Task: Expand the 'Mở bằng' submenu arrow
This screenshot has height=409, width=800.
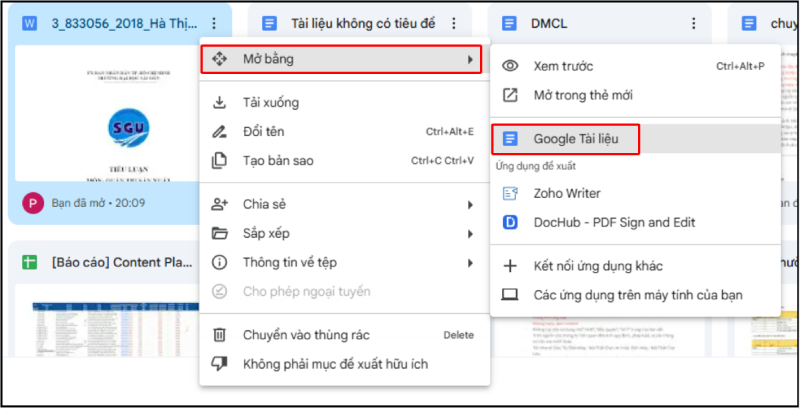Action: 470,60
